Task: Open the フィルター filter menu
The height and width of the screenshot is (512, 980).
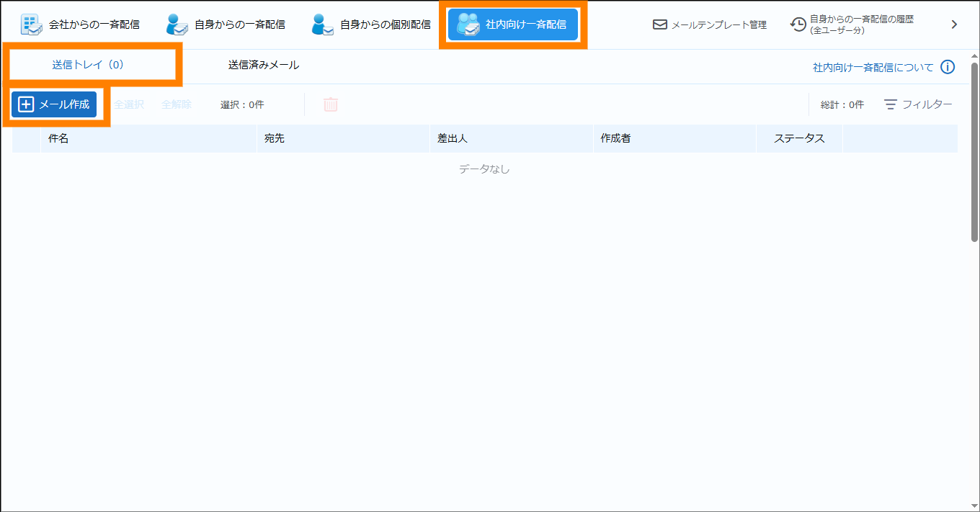Action: click(x=918, y=104)
